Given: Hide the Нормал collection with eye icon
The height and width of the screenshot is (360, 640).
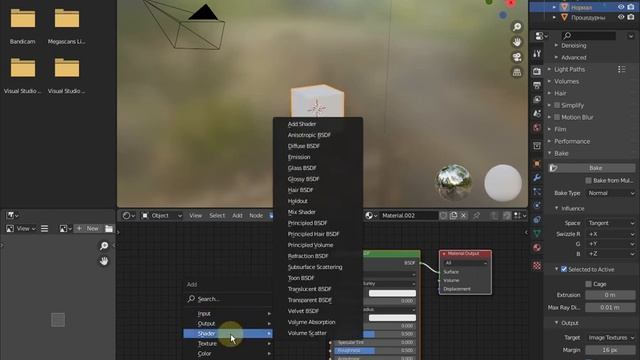Looking at the screenshot, I should pos(621,7).
